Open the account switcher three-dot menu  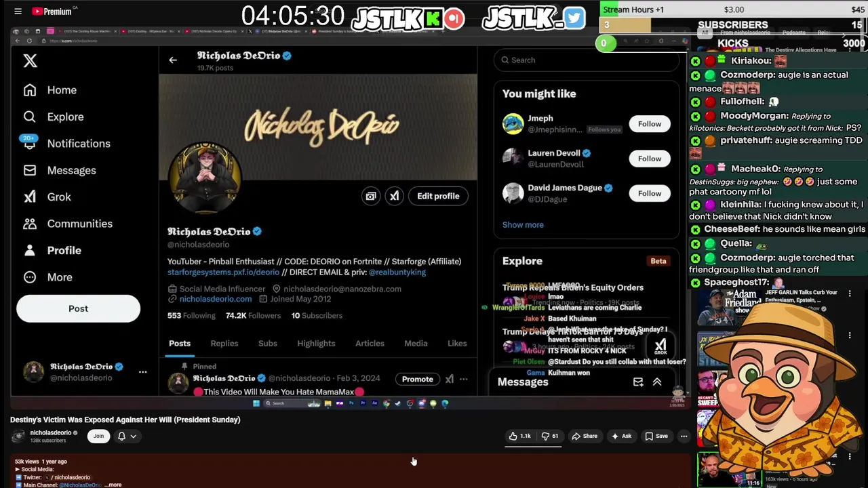pyautogui.click(x=142, y=371)
